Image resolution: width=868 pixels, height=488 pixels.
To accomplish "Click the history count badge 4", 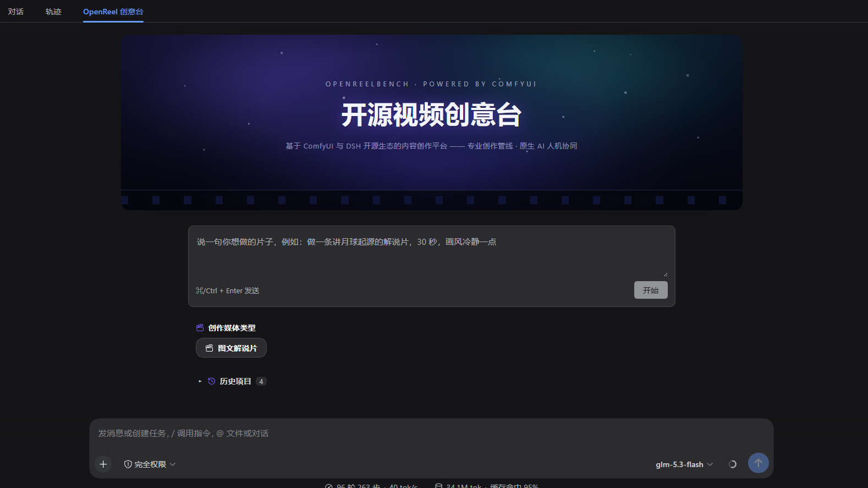I will 261,381.
